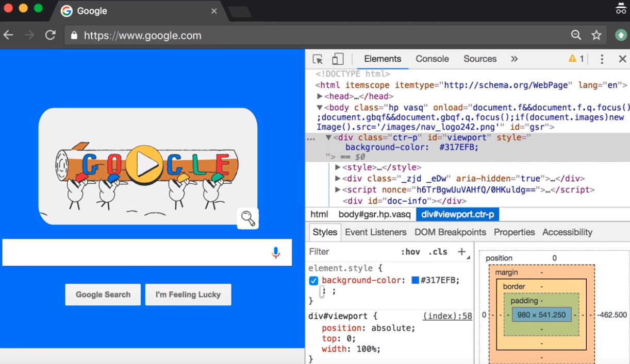Expand the style element node

(338, 167)
